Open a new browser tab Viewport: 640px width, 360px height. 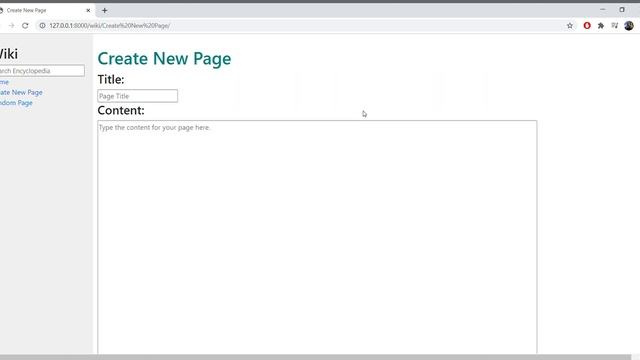[x=104, y=11]
